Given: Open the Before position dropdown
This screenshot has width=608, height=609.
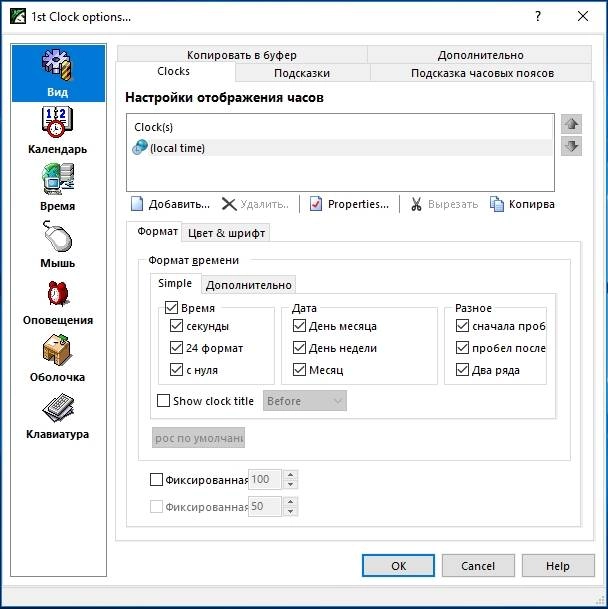Looking at the screenshot, I should (305, 400).
